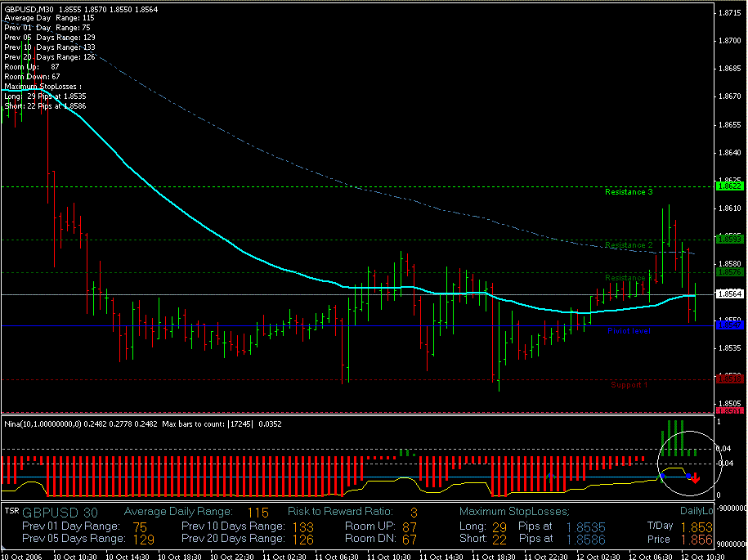The height and width of the screenshot is (560, 748).
Task: Click the red 1.8518 Support 1 price tag
Action: pyautogui.click(x=728, y=379)
